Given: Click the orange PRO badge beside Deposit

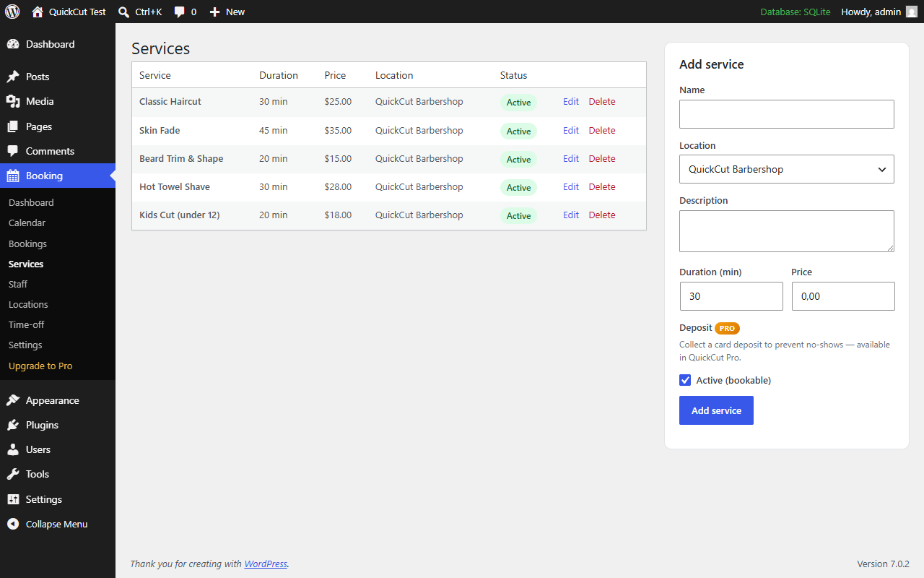Looking at the screenshot, I should [x=727, y=328].
